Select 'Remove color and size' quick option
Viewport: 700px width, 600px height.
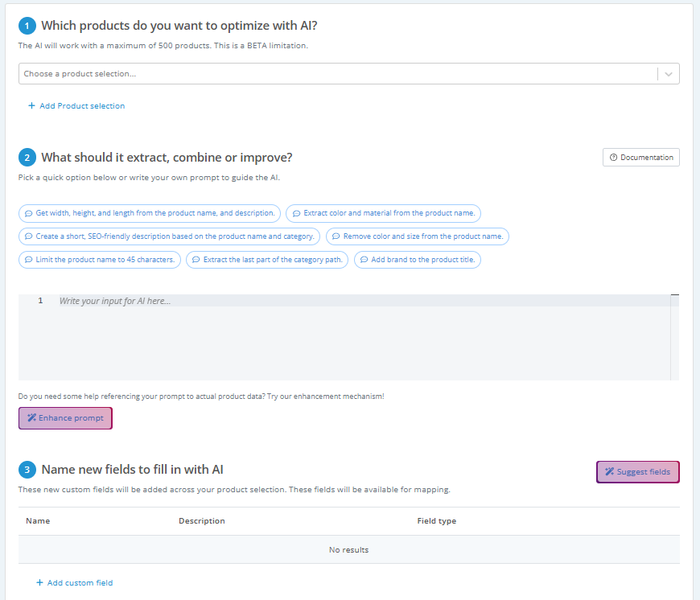pyautogui.click(x=418, y=236)
